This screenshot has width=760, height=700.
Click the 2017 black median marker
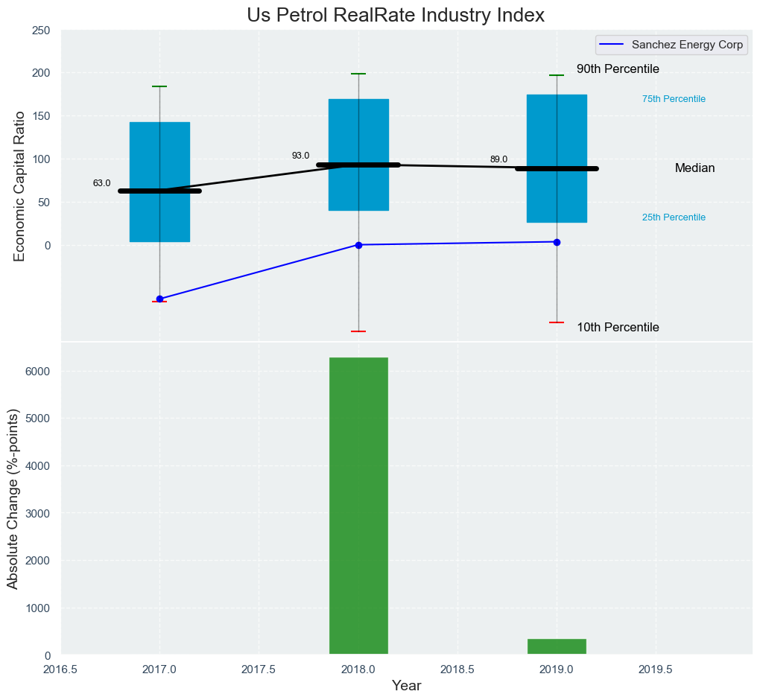click(x=159, y=191)
